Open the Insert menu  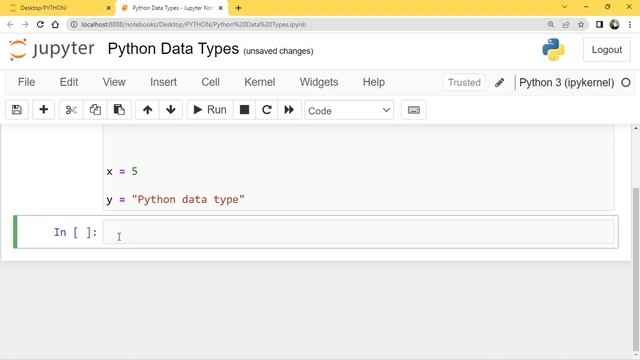(163, 82)
